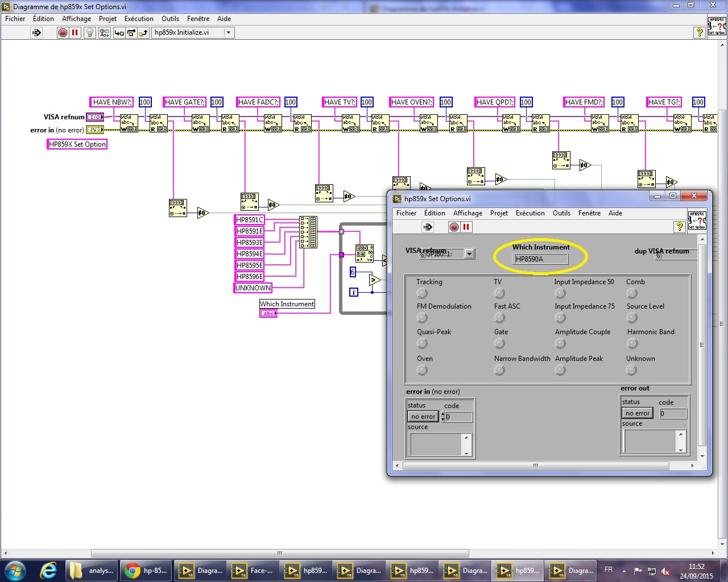728x582 pixels.
Task: Click the error in status 'no error' button
Action: (x=423, y=417)
